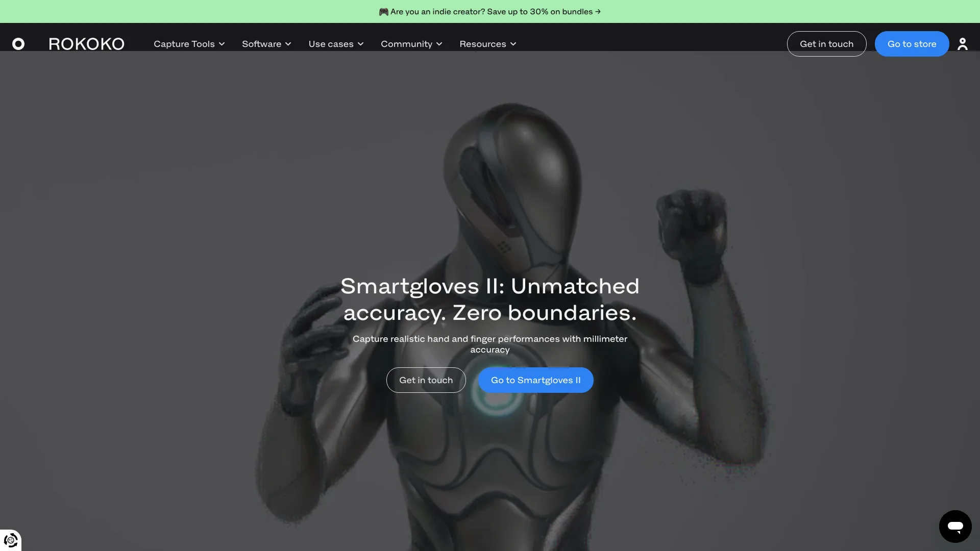Viewport: 980px width, 551px height.
Task: Open the user account profile icon
Action: 963,44
